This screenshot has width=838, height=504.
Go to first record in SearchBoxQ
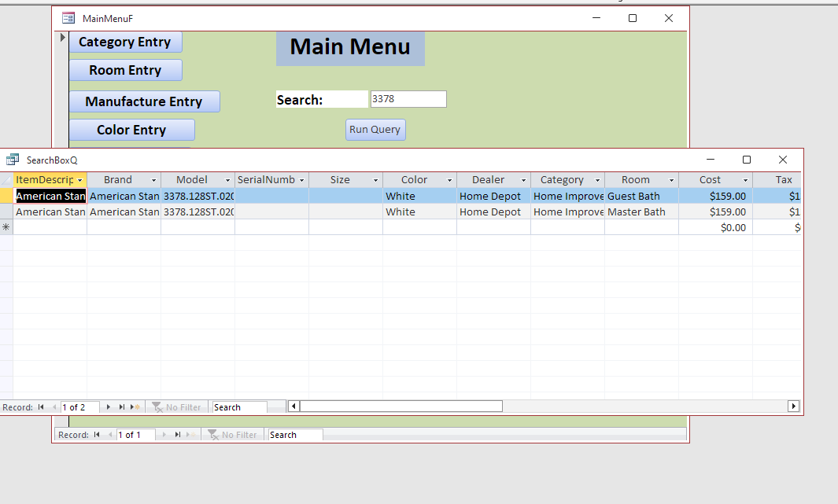tap(41, 407)
